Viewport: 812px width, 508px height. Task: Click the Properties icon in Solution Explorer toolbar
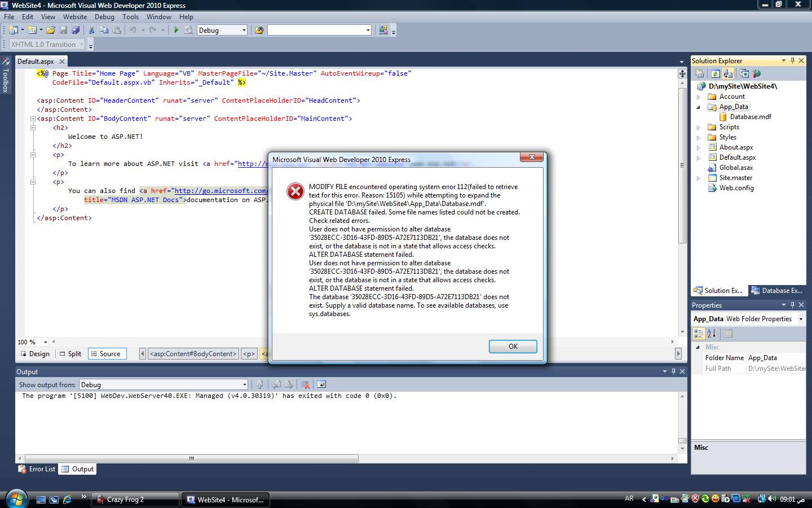[x=699, y=73]
